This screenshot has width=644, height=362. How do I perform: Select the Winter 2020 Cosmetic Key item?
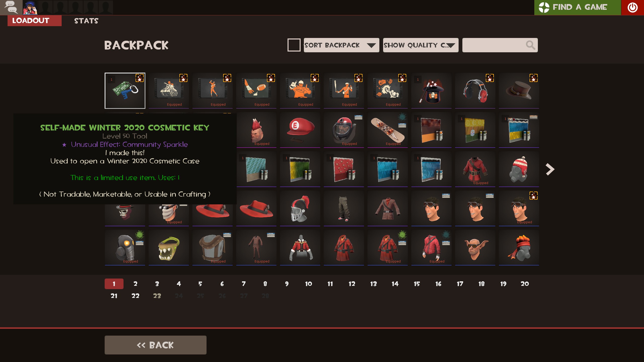[x=125, y=91]
